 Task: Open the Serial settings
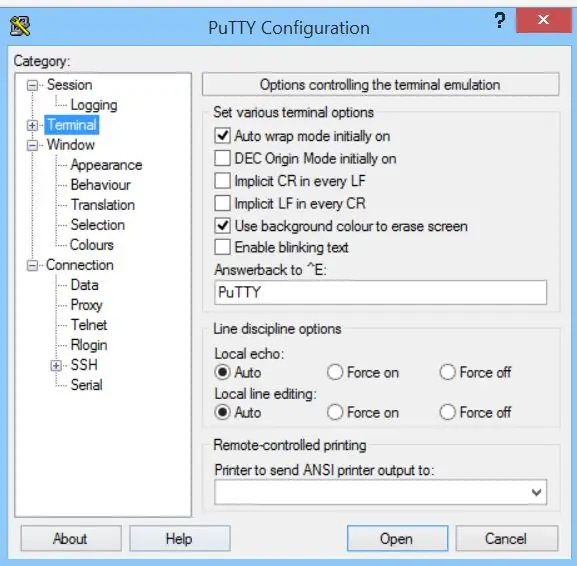[86, 385]
